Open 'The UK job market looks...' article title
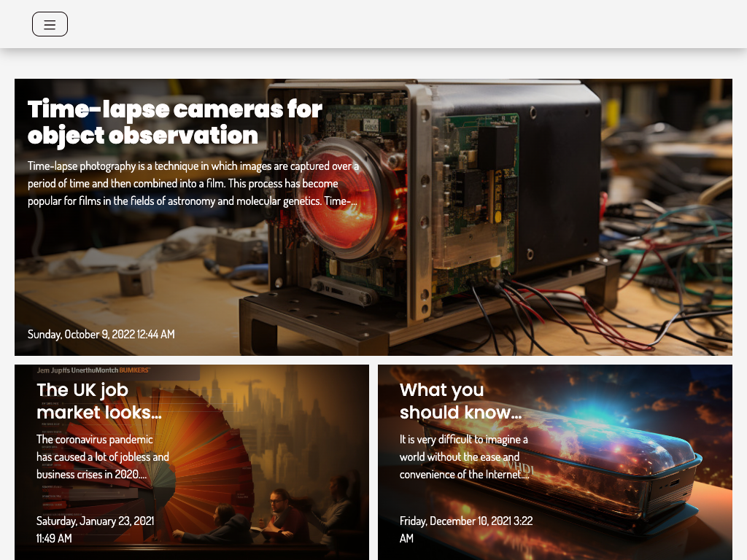Screen dimensions: 747x560 98,401
